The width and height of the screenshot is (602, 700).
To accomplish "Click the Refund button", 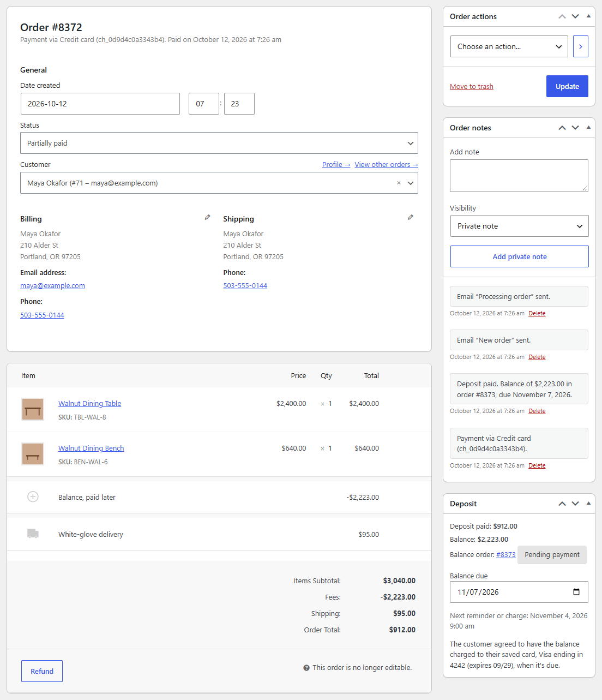I will tap(42, 671).
